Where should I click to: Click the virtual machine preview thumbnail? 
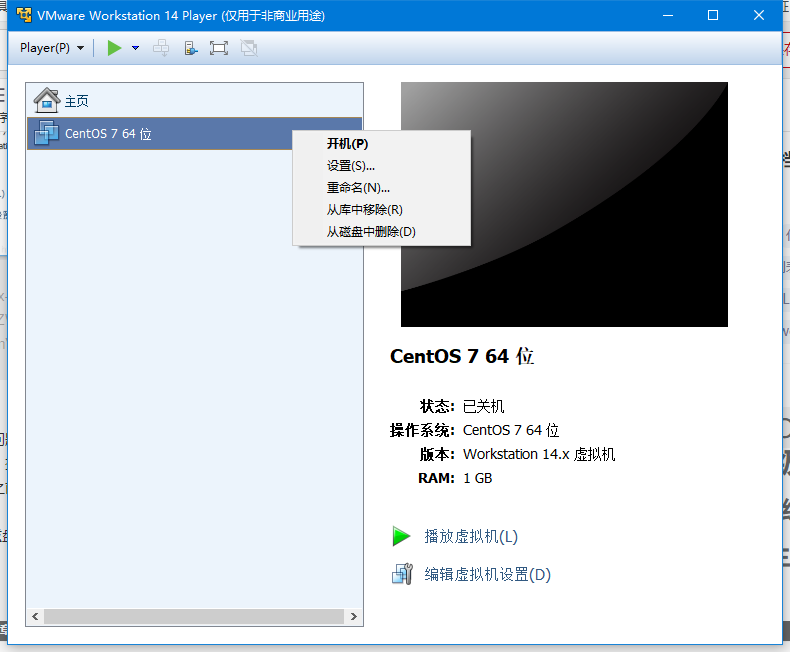(564, 205)
